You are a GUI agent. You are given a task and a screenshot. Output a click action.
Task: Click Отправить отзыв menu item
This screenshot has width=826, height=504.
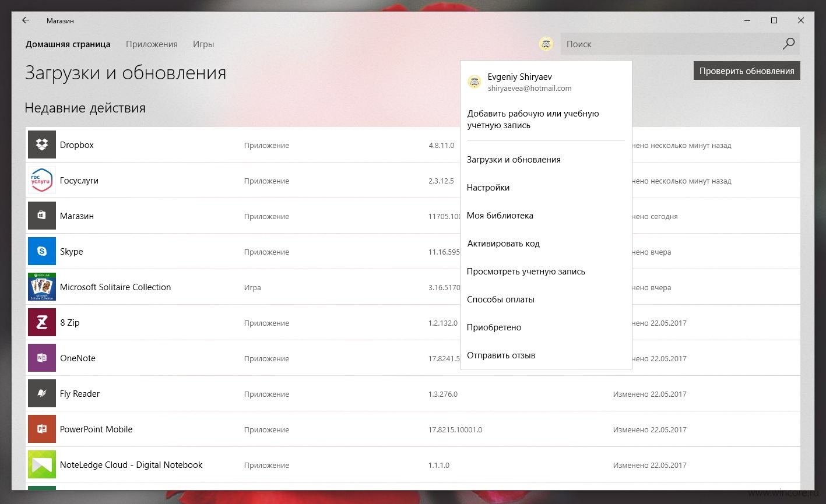coord(501,355)
